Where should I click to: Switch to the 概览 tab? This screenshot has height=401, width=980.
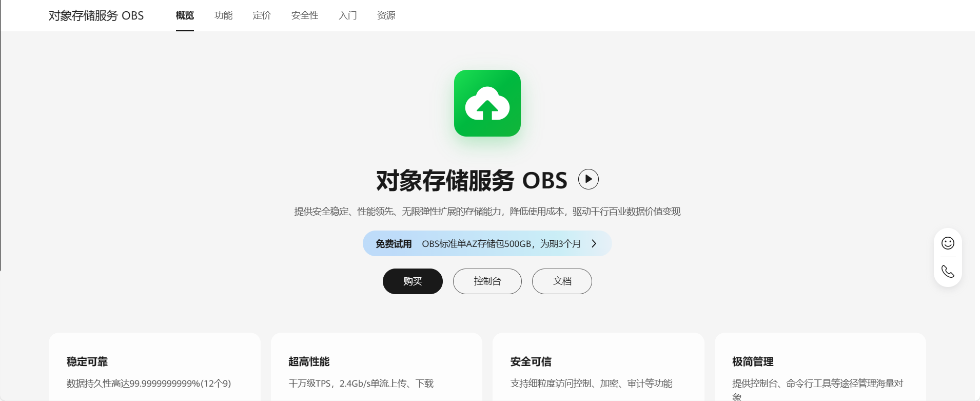185,15
